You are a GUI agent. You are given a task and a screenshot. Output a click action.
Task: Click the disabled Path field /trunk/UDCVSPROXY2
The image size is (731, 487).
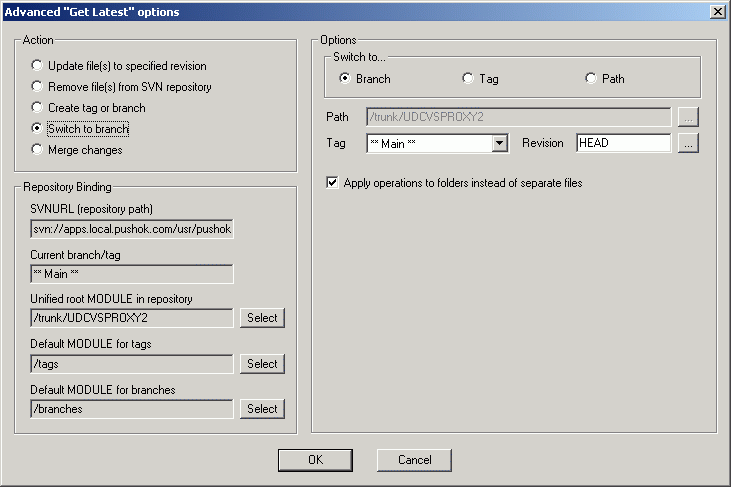pos(518,117)
